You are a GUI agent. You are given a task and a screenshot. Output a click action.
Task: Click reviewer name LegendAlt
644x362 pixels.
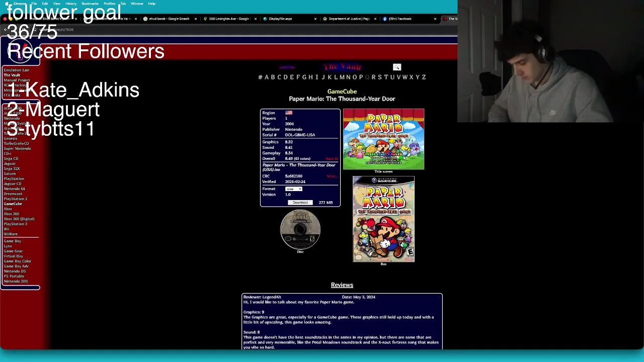[272, 297]
